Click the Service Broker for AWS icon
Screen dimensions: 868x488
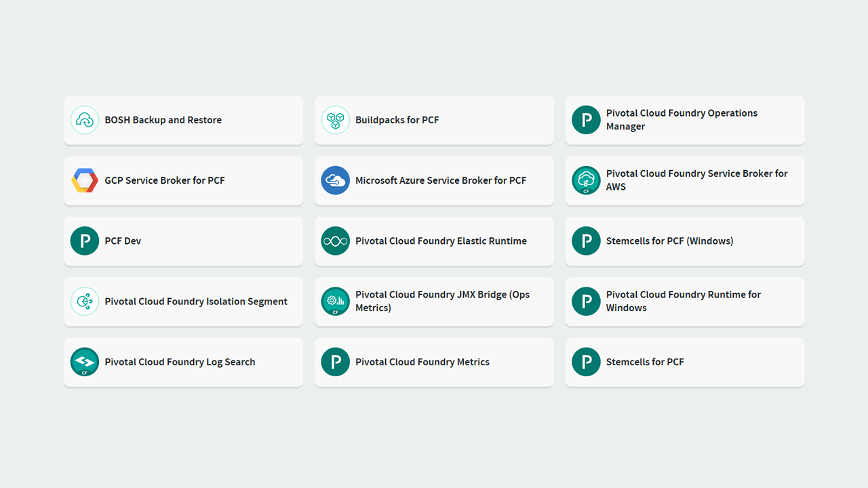tap(587, 180)
